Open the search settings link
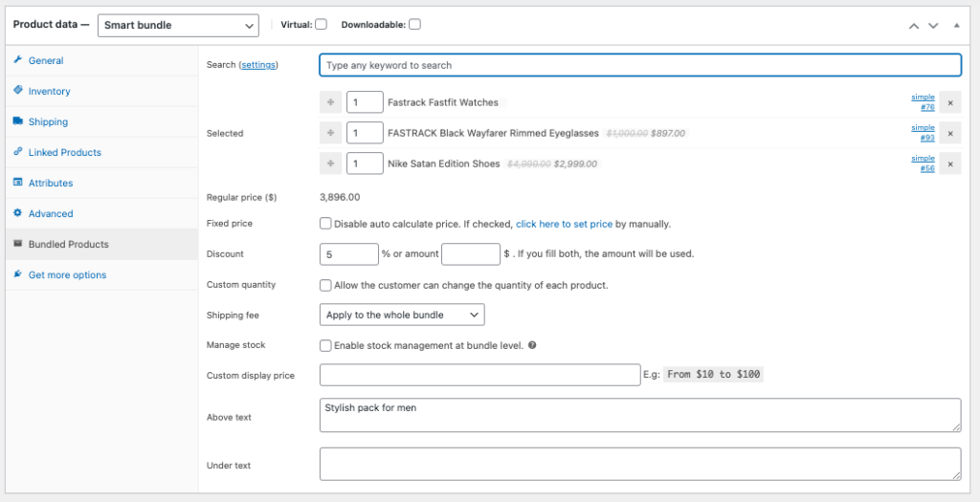The image size is (980, 502). pos(258,64)
